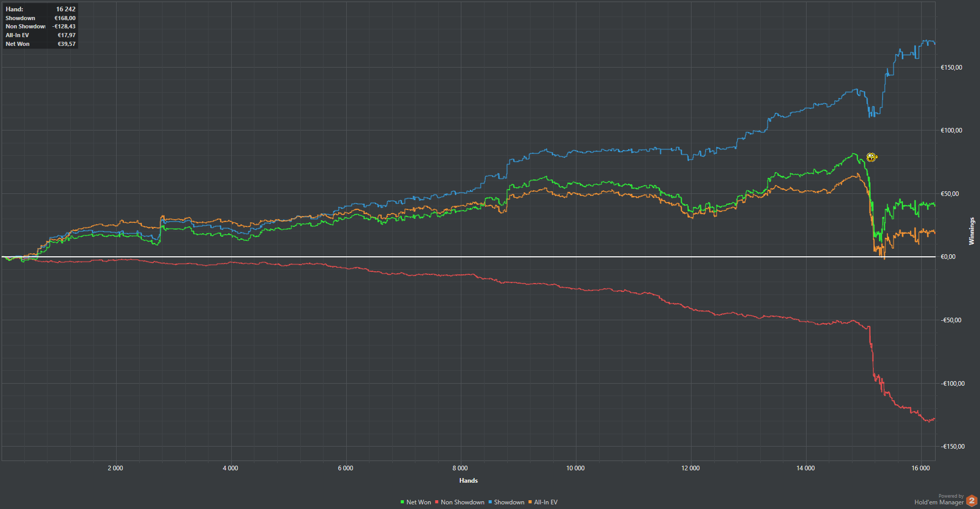
Task: Click the "Hand:" label in the stats box
Action: 14,9
